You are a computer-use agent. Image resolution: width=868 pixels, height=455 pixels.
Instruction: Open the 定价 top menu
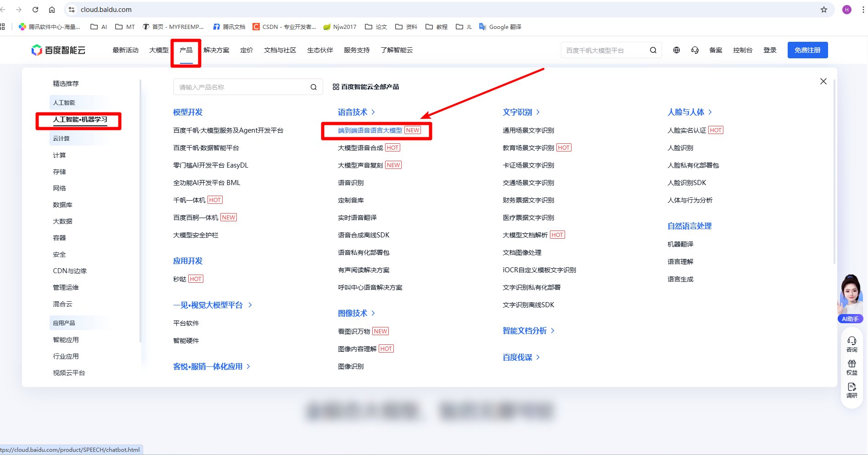click(246, 50)
